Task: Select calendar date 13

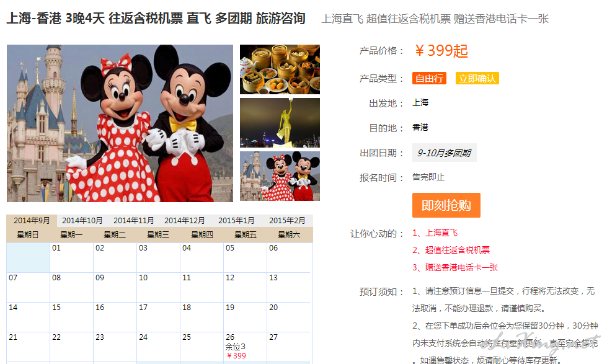Action: (289, 287)
